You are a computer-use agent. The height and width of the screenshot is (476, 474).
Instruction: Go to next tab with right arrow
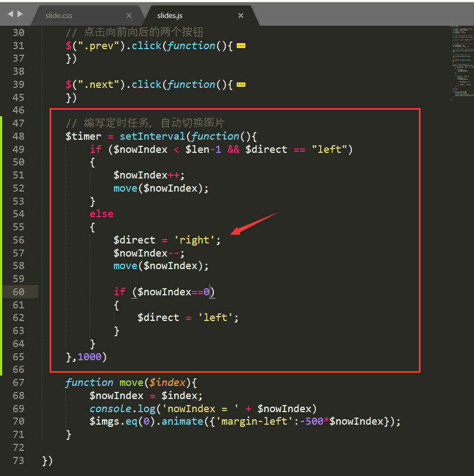click(20, 14)
